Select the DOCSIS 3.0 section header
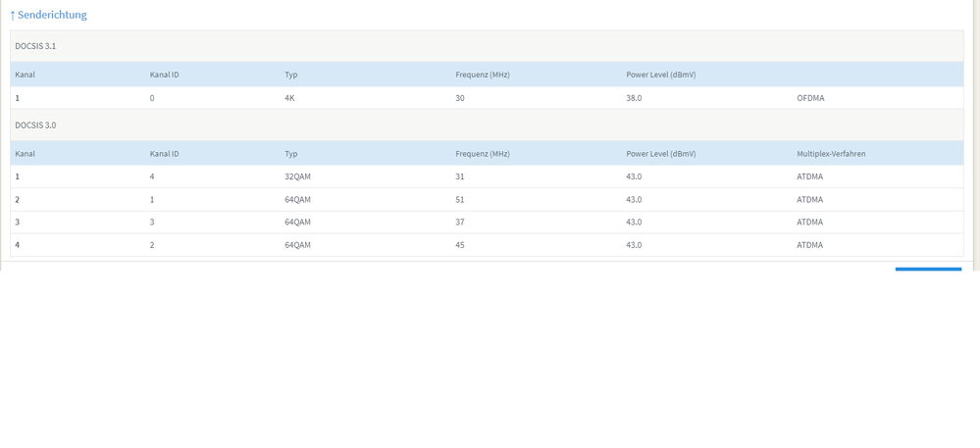980x448 pixels. coord(35,125)
